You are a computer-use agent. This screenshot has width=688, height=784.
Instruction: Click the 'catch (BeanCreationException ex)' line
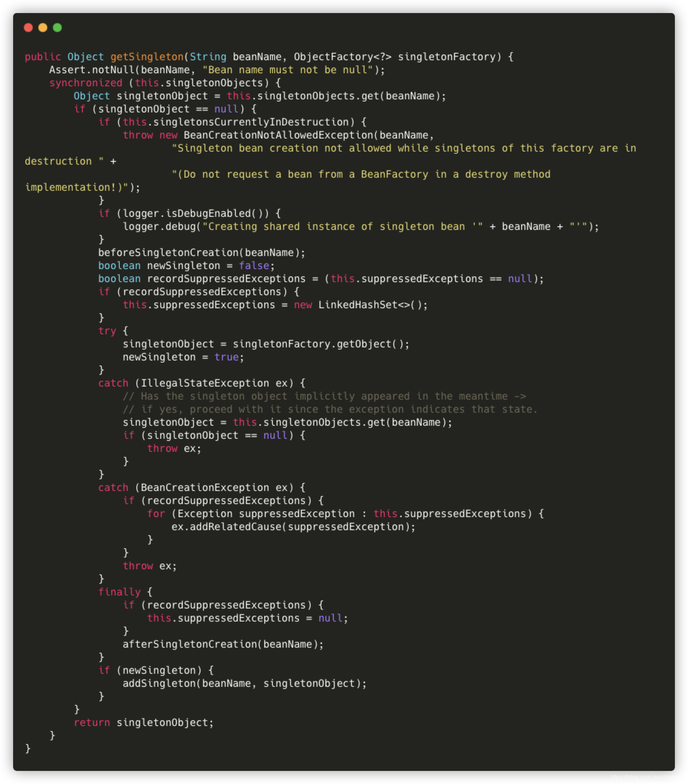pyautogui.click(x=201, y=487)
